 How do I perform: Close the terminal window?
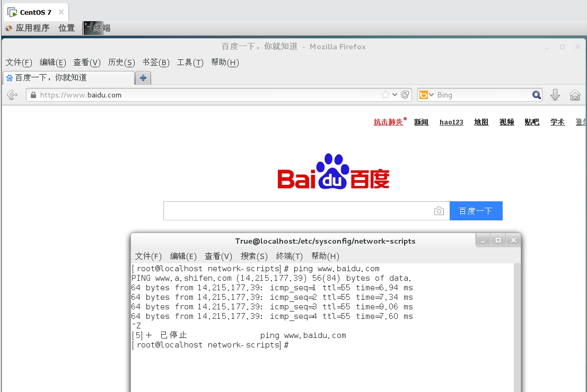pyautogui.click(x=513, y=240)
